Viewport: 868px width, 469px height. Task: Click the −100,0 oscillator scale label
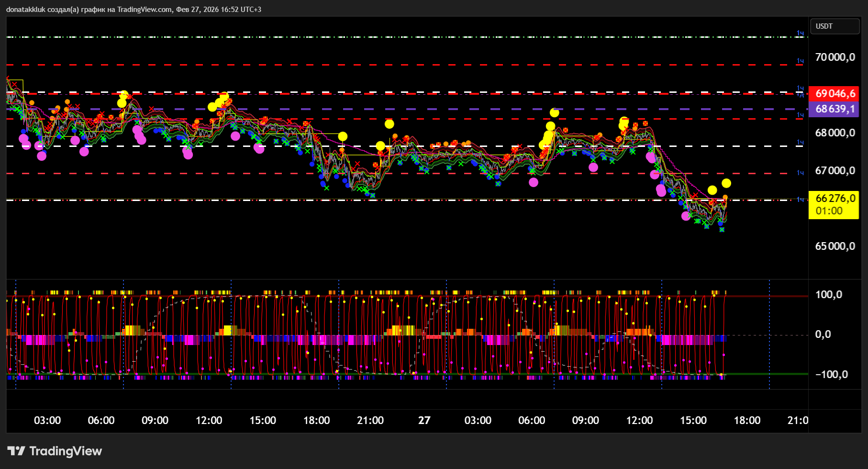832,375
